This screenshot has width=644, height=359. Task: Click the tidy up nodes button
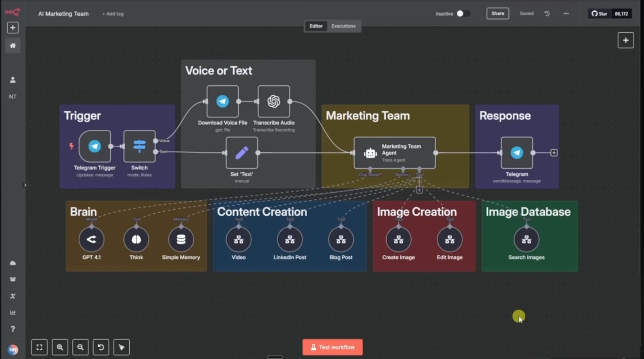point(121,347)
